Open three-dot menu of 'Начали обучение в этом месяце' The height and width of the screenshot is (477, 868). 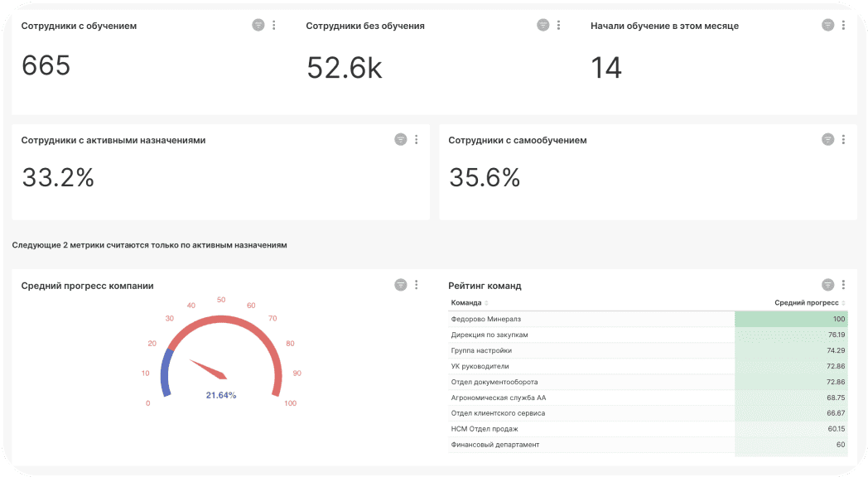click(x=843, y=25)
